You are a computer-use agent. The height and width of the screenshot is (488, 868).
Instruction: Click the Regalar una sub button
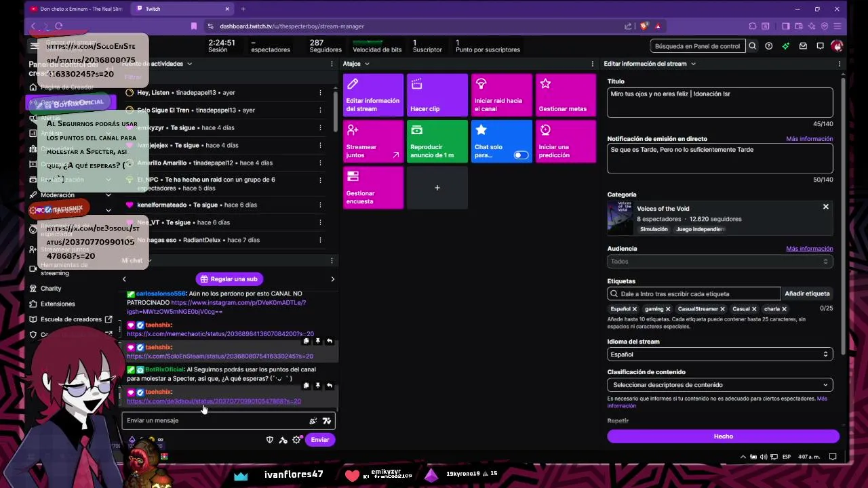click(x=228, y=279)
